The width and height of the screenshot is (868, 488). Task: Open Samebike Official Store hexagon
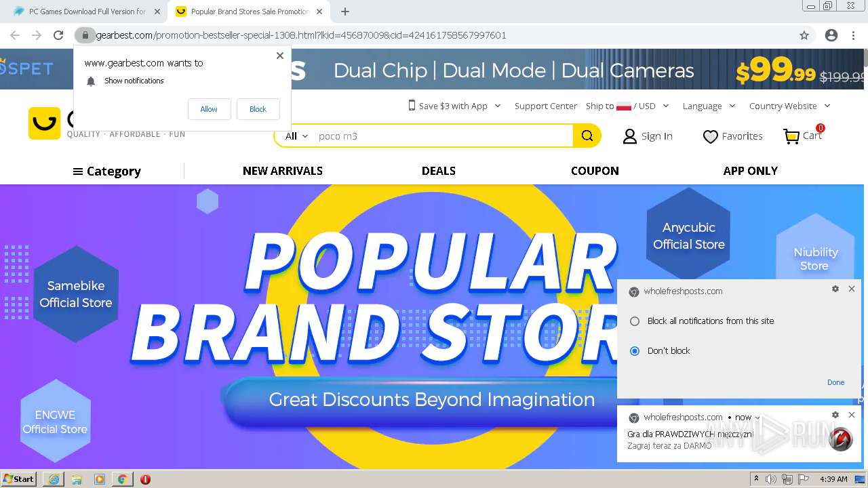[x=76, y=294]
